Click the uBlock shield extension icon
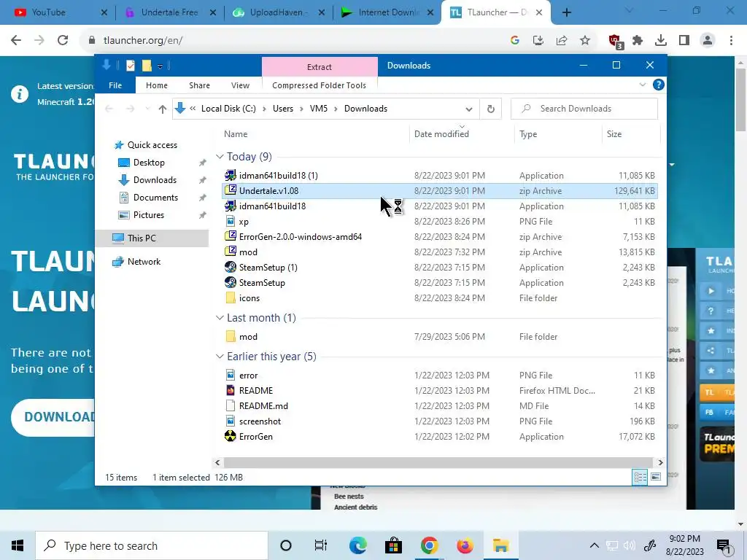 tap(614, 41)
